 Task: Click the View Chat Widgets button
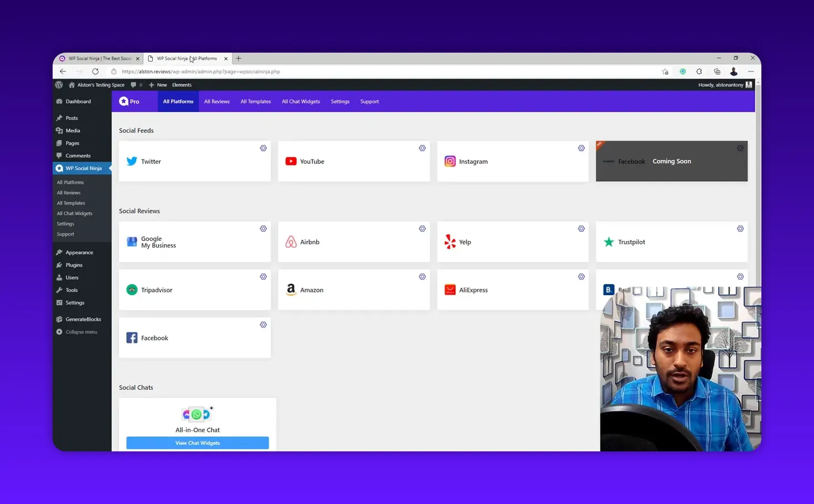click(x=197, y=443)
